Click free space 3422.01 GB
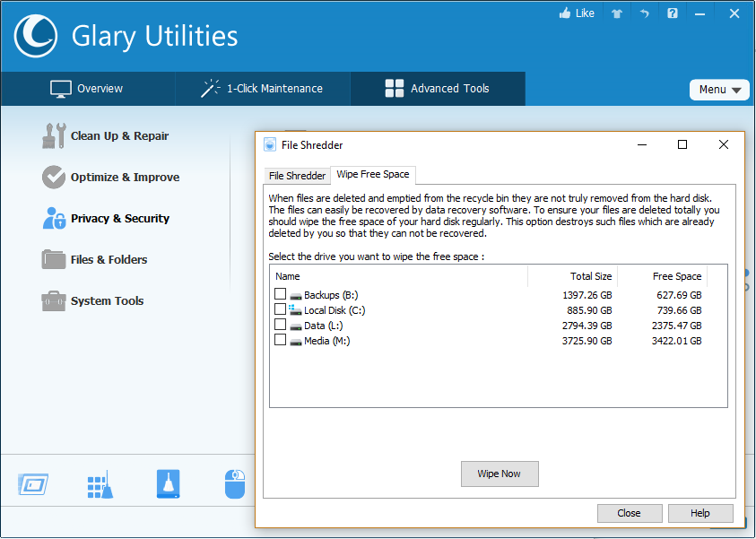Image resolution: width=756 pixels, height=539 pixels. click(x=676, y=342)
